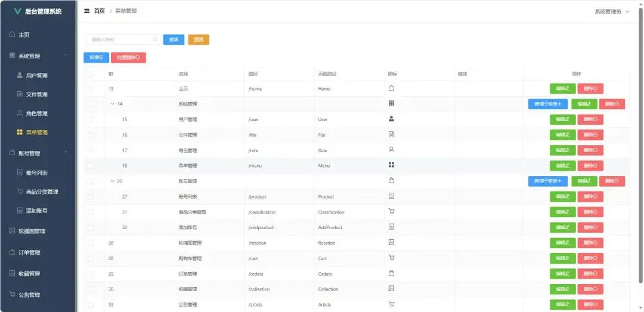The width and height of the screenshot is (644, 312).
Task: Click the cart icon in row /classification
Action: [391, 211]
